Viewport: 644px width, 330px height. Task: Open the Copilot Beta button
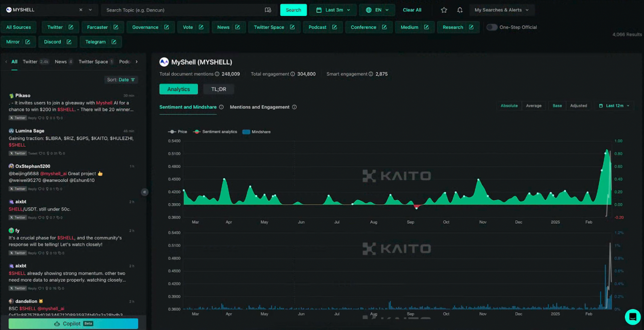pyautogui.click(x=73, y=324)
